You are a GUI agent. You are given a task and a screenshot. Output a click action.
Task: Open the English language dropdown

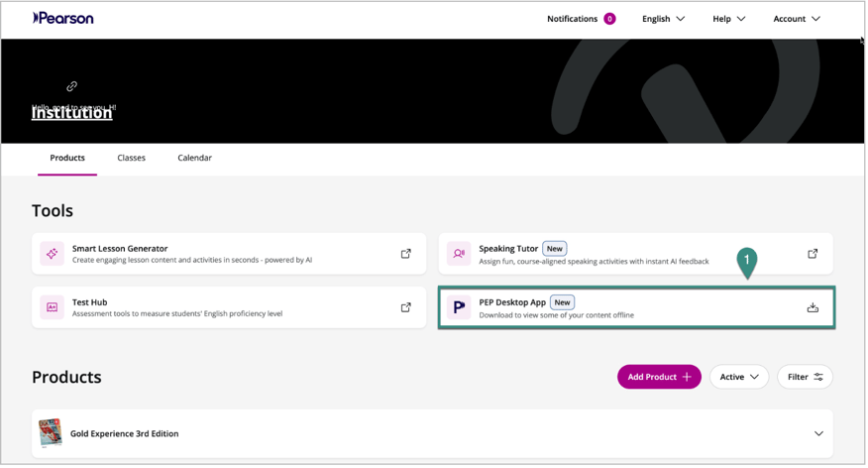(663, 19)
